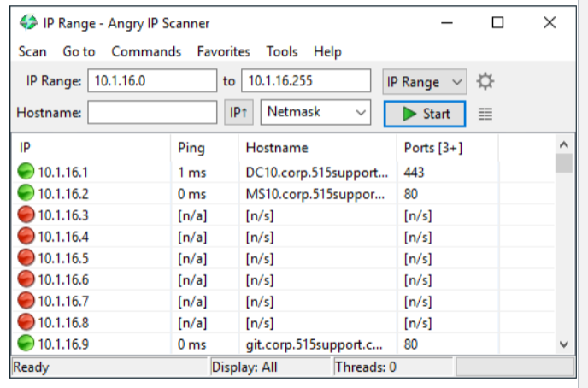
Task: Sort by the IP column header
Action: [x=91, y=148]
